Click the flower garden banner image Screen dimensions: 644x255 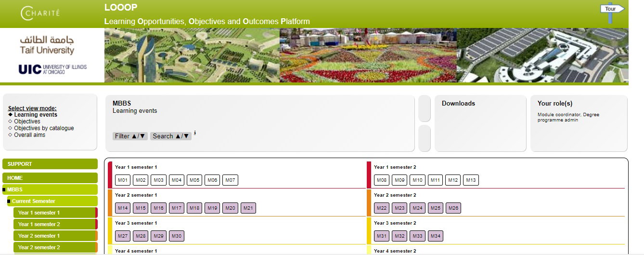368,55
